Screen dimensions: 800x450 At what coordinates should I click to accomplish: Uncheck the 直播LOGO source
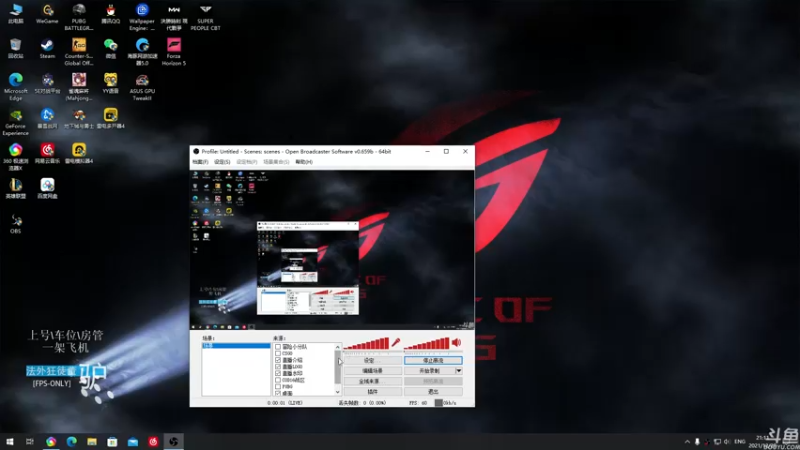tap(278, 367)
